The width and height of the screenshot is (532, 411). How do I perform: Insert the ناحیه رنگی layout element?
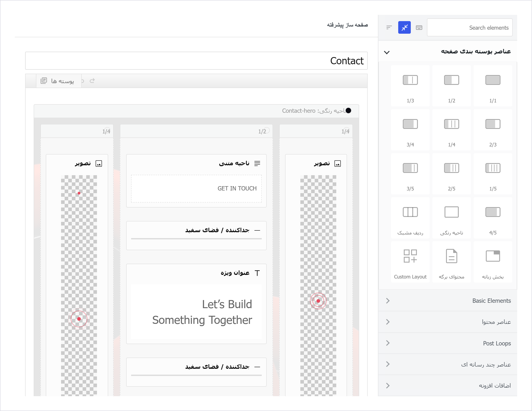(451, 218)
